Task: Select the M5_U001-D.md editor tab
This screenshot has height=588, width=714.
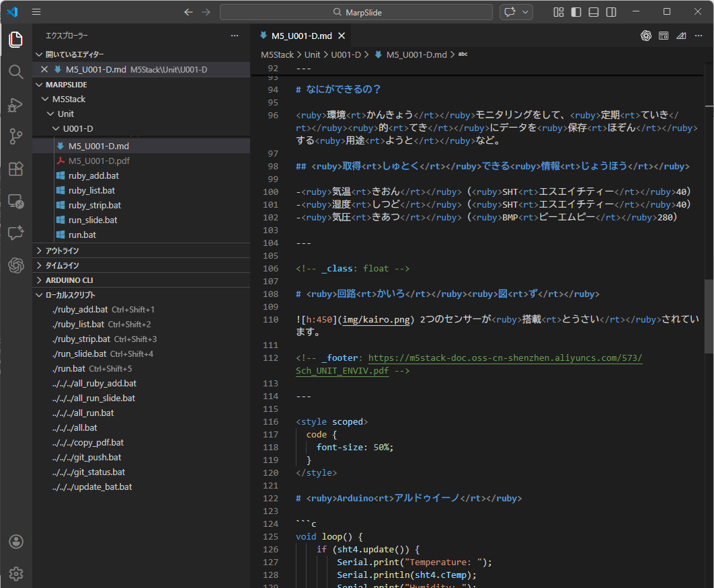Action: 301,36
